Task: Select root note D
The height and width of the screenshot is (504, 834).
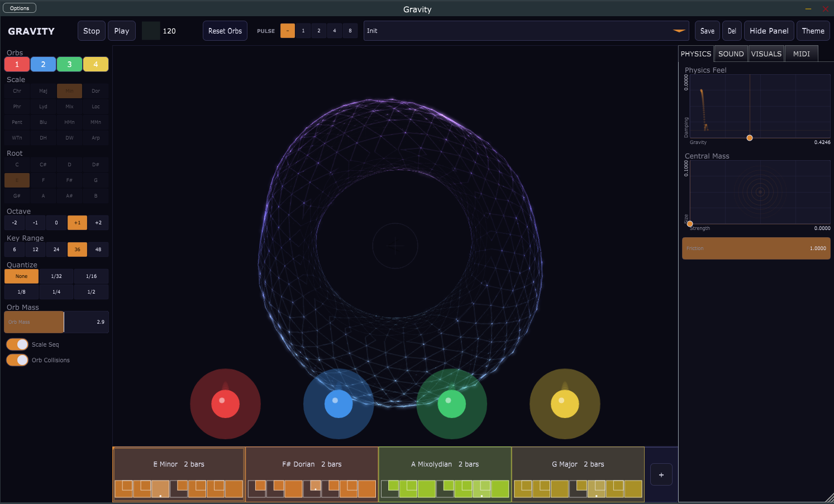Action: pyautogui.click(x=69, y=165)
